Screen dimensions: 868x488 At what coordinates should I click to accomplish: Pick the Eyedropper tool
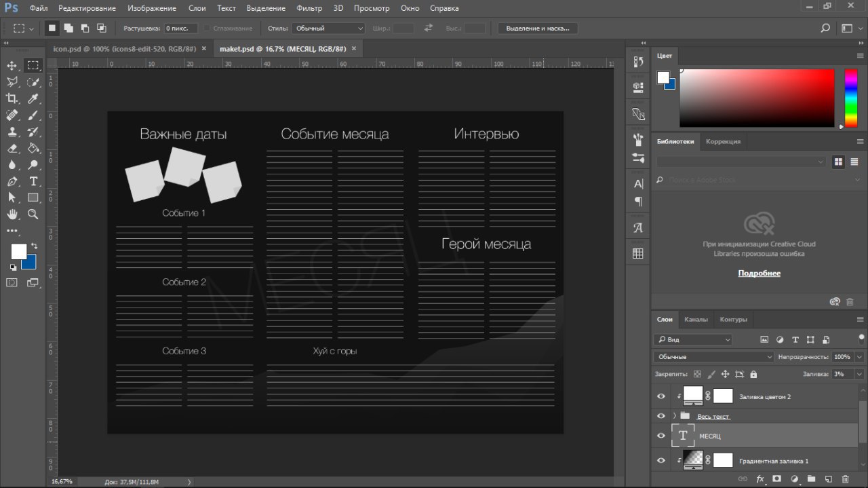coord(33,98)
